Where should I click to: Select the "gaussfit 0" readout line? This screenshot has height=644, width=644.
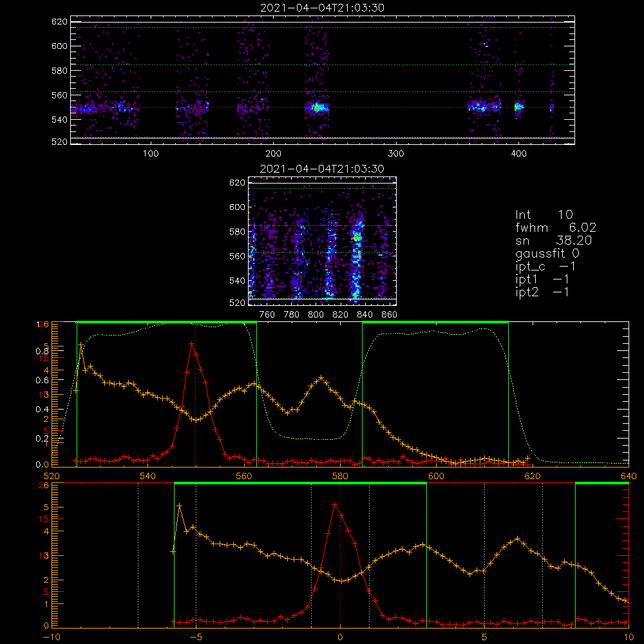pos(547,253)
